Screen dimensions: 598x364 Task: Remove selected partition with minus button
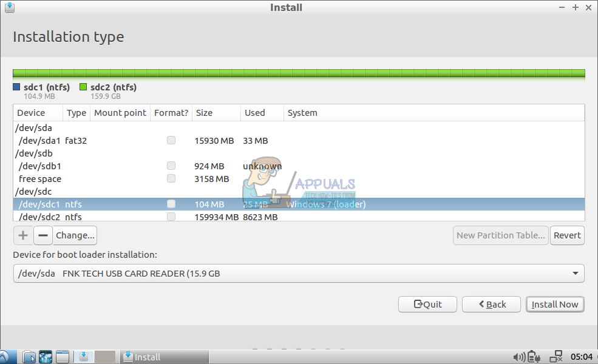pyautogui.click(x=43, y=235)
